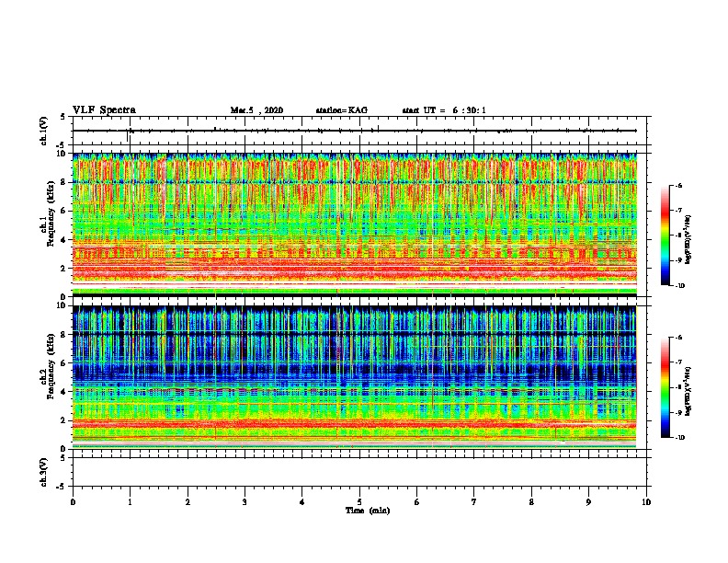
Task: Click the "ch.1(V)" axis label
Action: (x=44, y=131)
